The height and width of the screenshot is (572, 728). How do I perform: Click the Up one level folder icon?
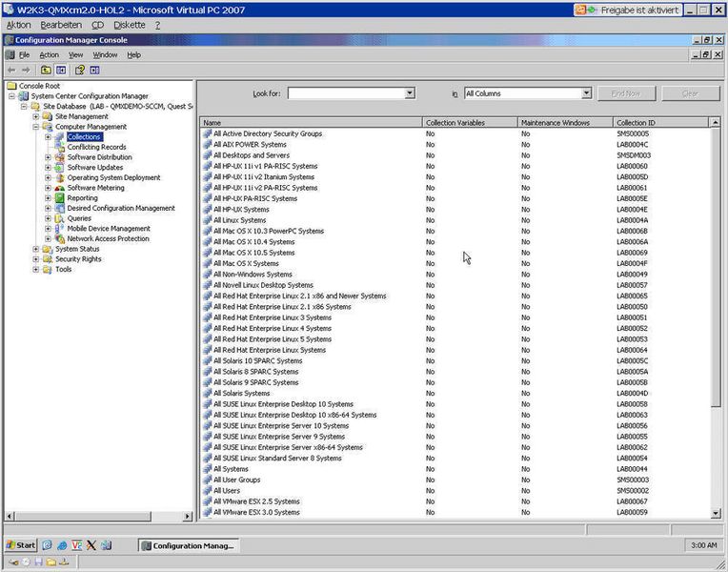pos(46,71)
